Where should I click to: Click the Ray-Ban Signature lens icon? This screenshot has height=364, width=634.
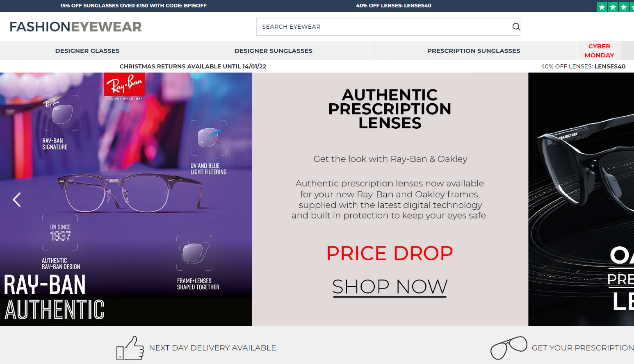pos(61,113)
